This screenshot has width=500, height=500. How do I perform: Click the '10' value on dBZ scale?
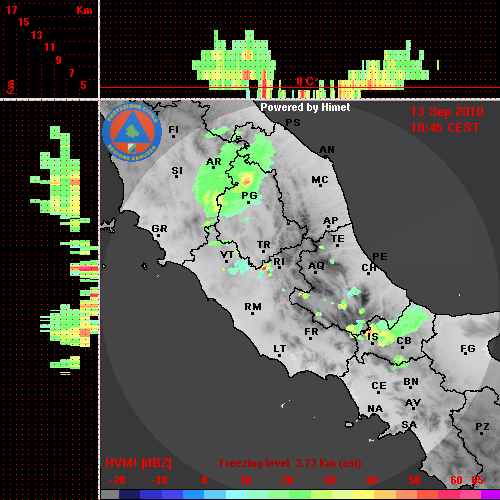pyautogui.click(x=246, y=480)
